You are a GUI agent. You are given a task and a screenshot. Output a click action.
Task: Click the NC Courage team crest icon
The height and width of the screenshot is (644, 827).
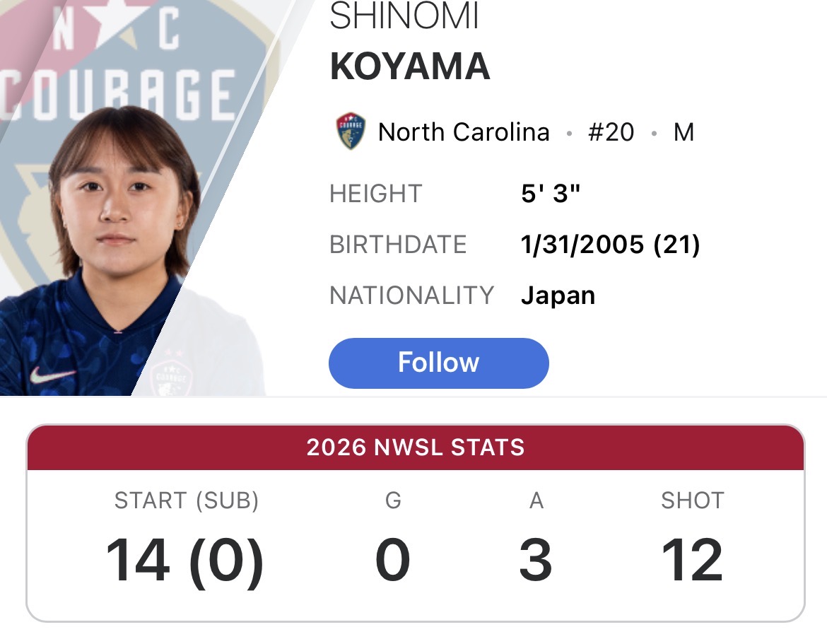tap(351, 131)
